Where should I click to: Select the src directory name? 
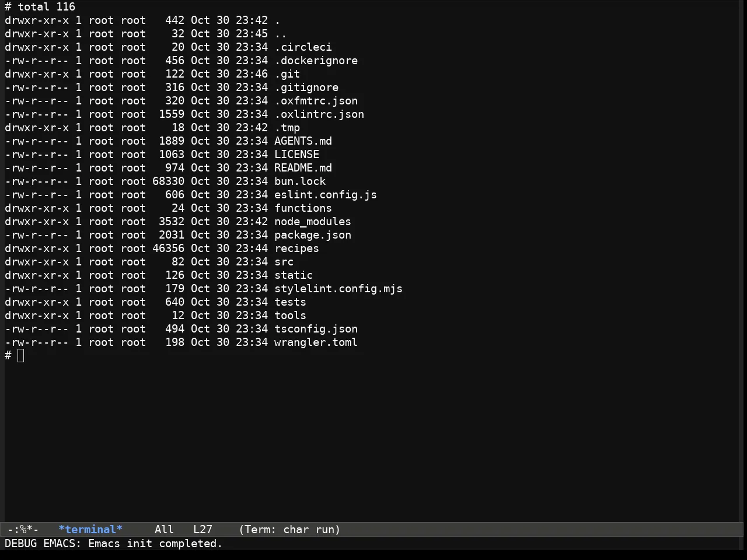point(284,262)
